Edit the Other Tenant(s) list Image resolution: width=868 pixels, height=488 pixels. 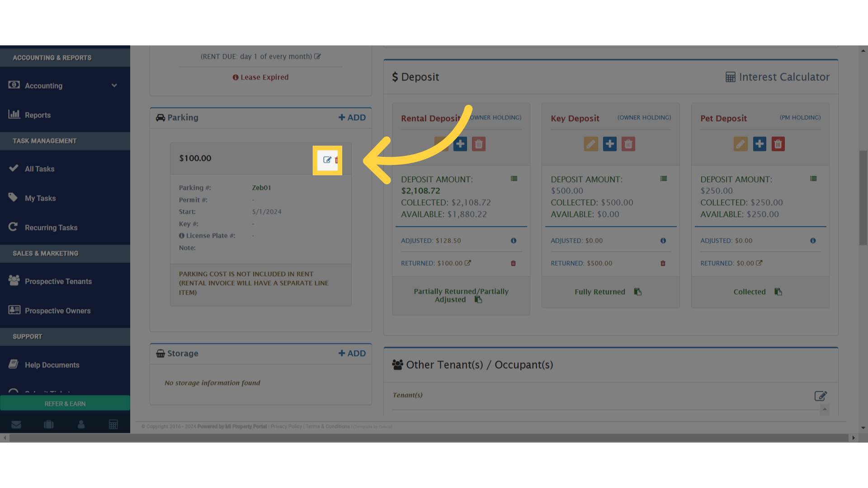[821, 396]
